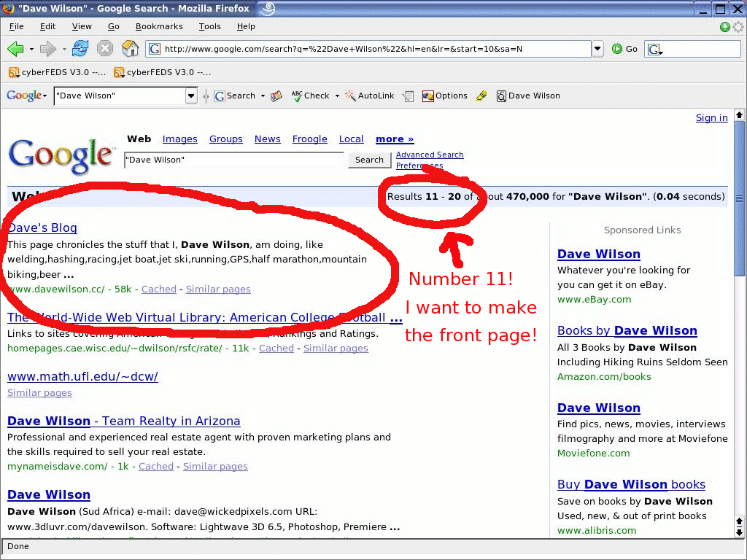Open Dave Wilson - Team Realty in Arizona result
Screen dimensions: 747x560
point(124,421)
